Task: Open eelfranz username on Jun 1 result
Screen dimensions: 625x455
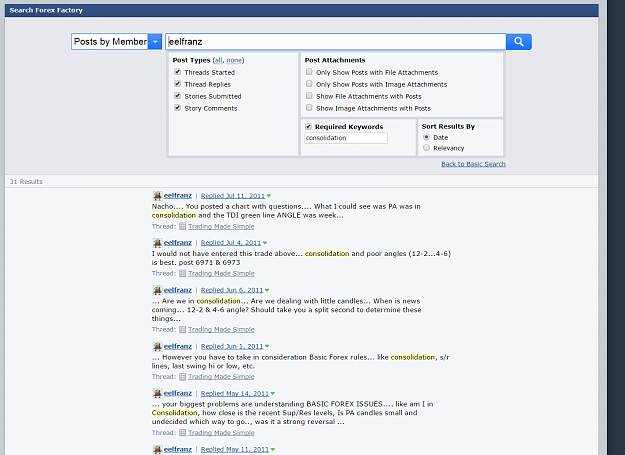Action: pyautogui.click(x=178, y=346)
